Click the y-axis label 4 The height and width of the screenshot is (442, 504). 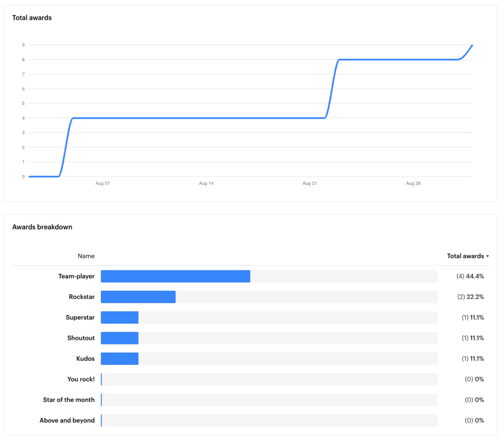pyautogui.click(x=23, y=118)
